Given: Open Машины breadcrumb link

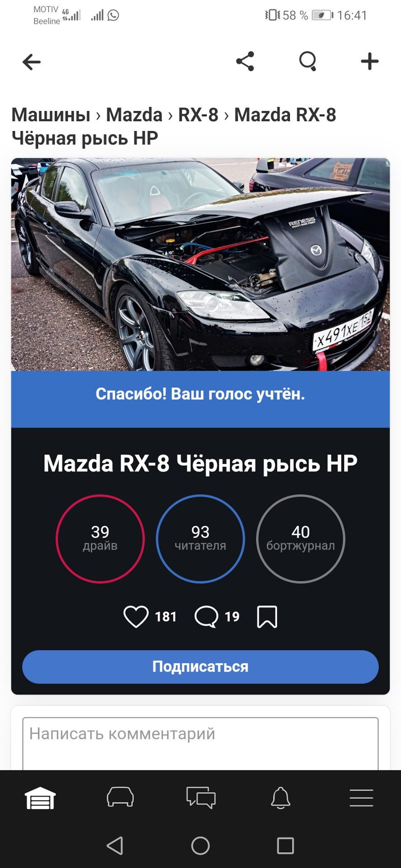Looking at the screenshot, I should click(x=51, y=115).
